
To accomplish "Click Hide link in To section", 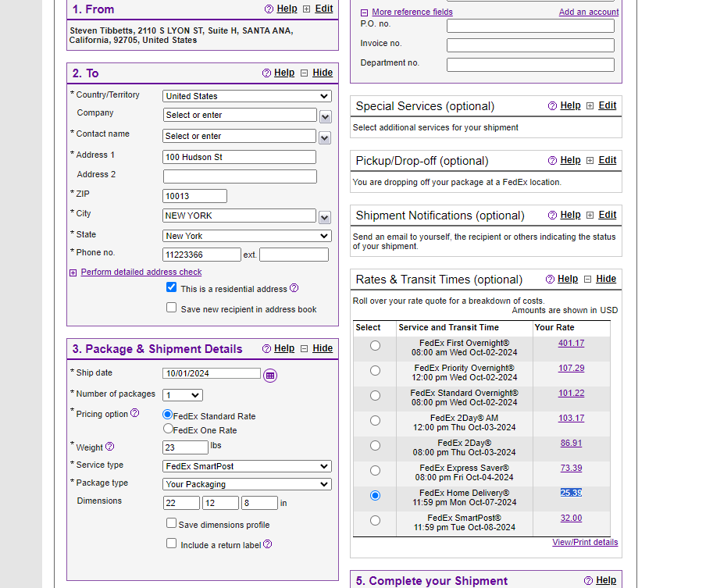I will pyautogui.click(x=323, y=73).
